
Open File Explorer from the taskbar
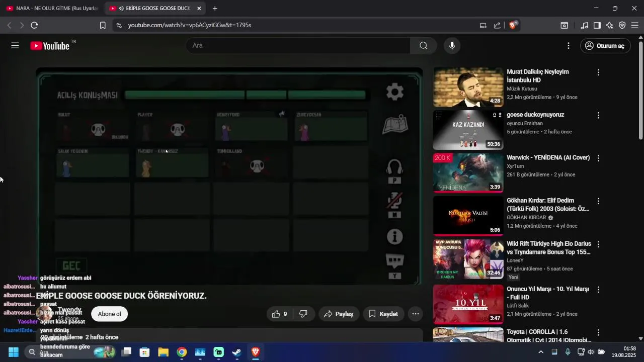click(163, 352)
